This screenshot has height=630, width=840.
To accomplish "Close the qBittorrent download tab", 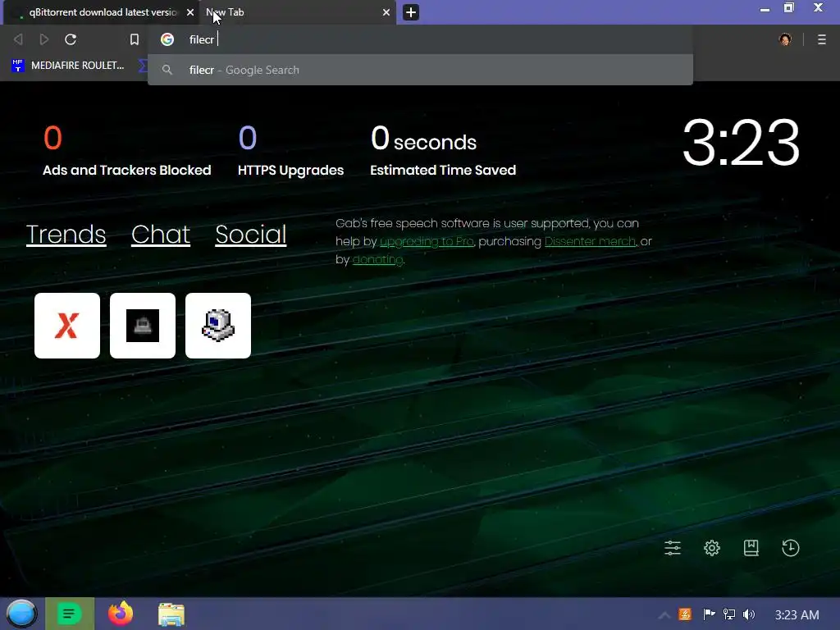I will coord(190,12).
